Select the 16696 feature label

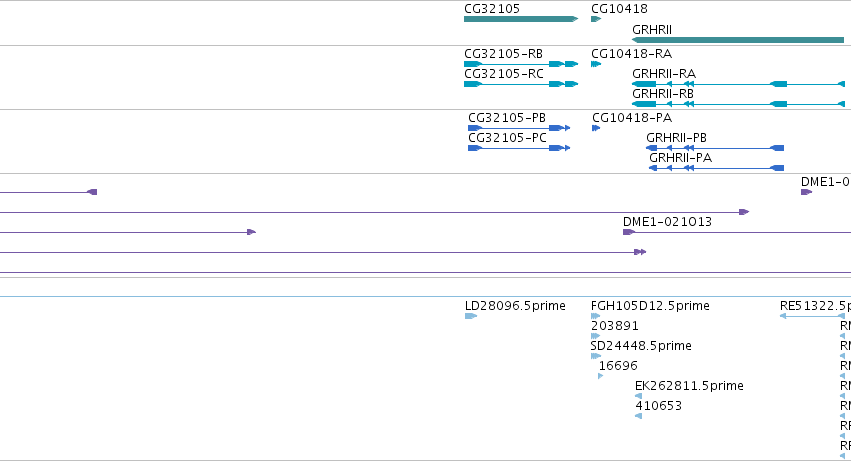point(618,366)
